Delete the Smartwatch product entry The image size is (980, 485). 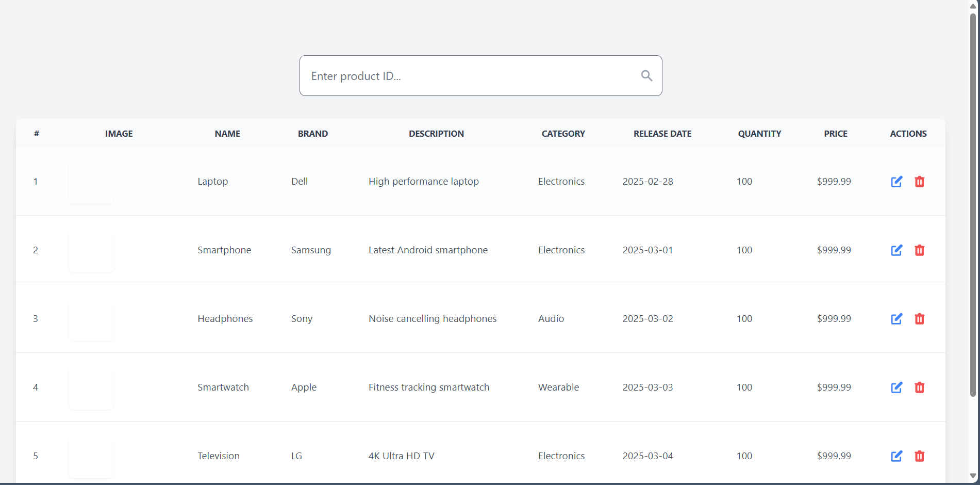point(920,387)
